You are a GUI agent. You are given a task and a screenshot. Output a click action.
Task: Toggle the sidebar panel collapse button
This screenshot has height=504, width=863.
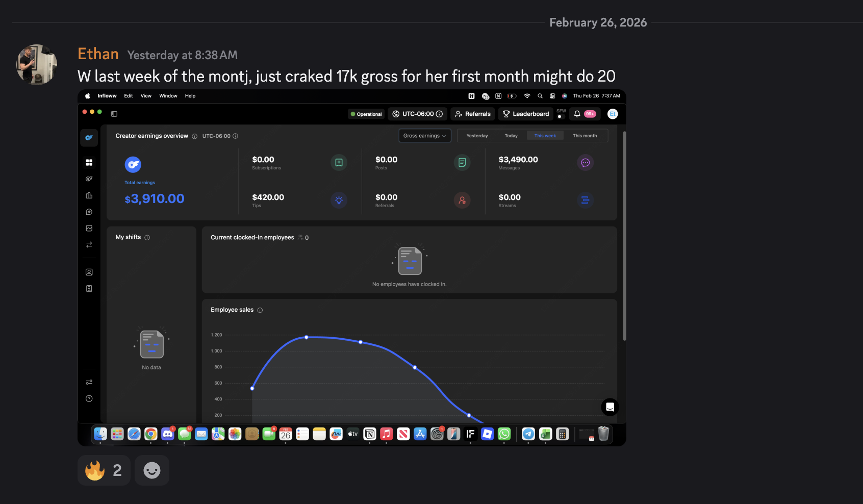(114, 114)
